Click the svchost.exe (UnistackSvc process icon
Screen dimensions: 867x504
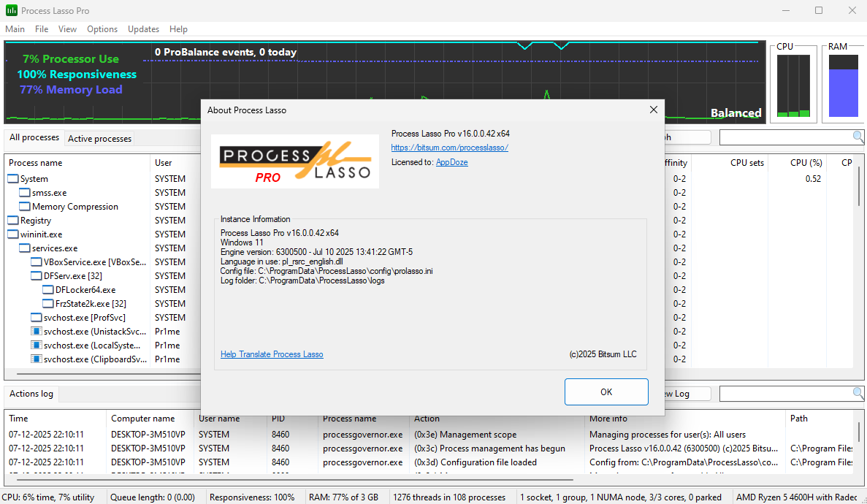coord(36,332)
